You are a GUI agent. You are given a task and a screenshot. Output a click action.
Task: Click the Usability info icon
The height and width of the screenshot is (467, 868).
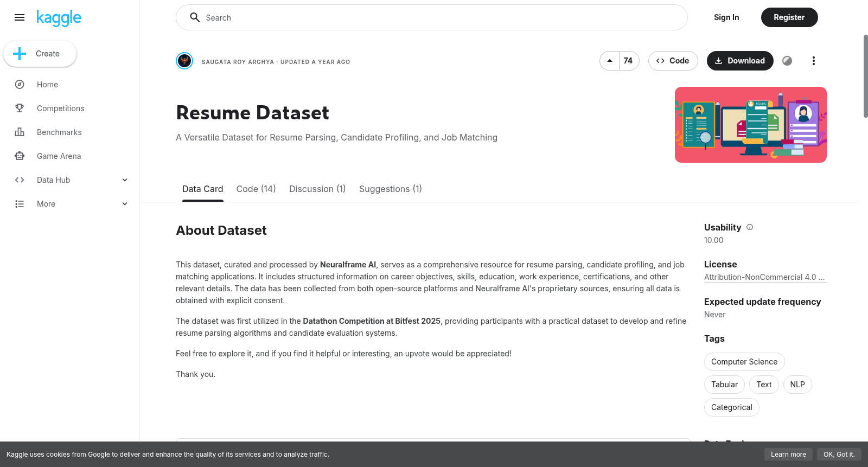(x=750, y=227)
